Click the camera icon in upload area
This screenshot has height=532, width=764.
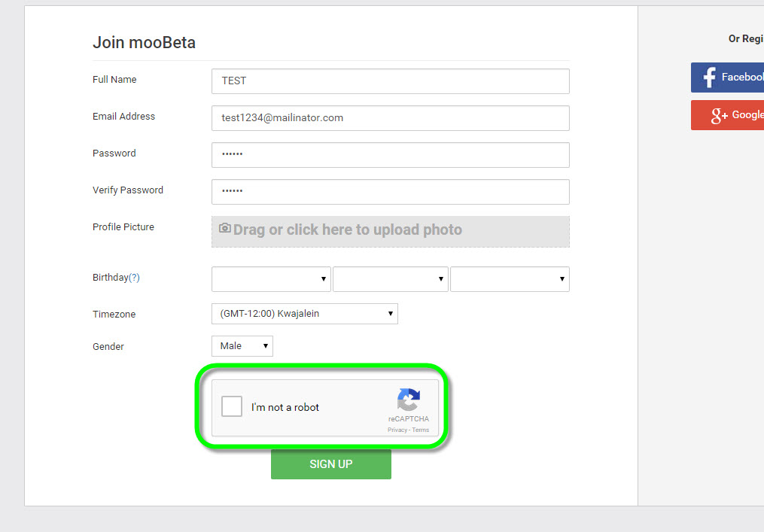click(224, 228)
